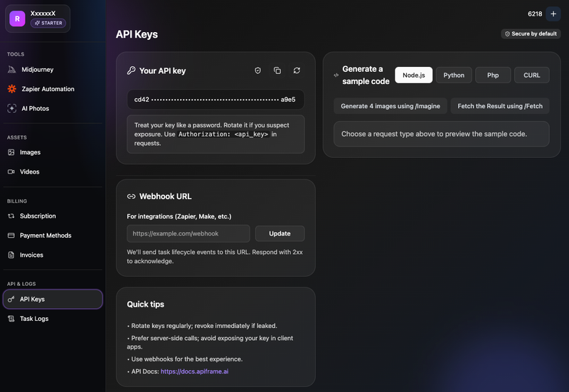
Task: Choose Generate 4 images using /Imagine
Action: tap(390, 106)
